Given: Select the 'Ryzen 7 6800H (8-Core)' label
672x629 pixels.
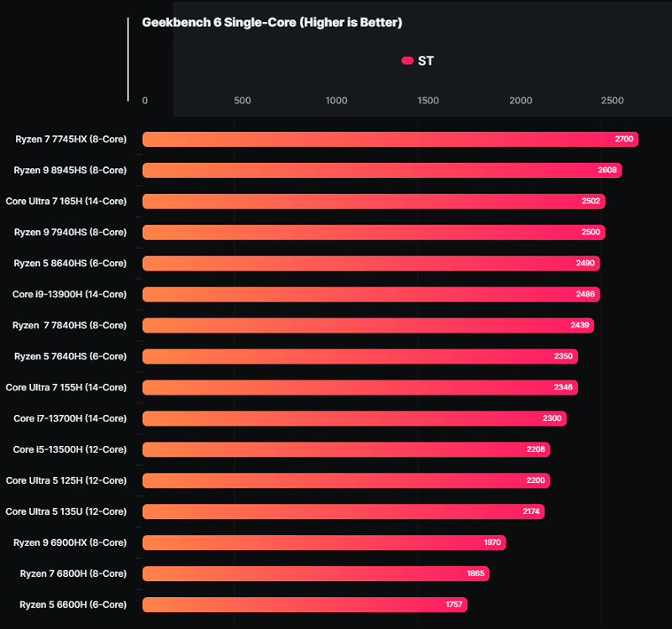Looking at the screenshot, I should pyautogui.click(x=73, y=574).
